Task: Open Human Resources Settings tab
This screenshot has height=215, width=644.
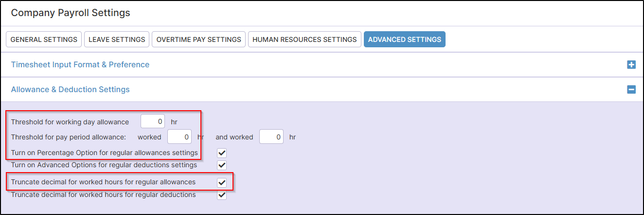Action: click(304, 39)
